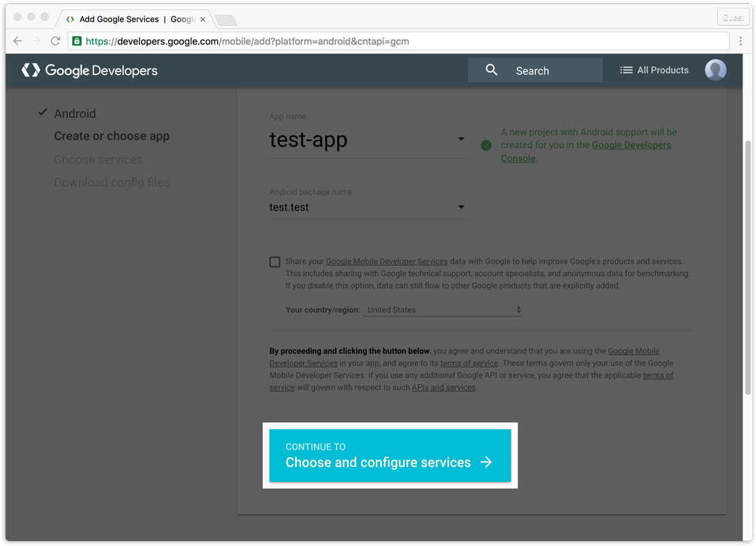The image size is (756, 546).
Task: Click the Guest profile button
Action: [733, 18]
